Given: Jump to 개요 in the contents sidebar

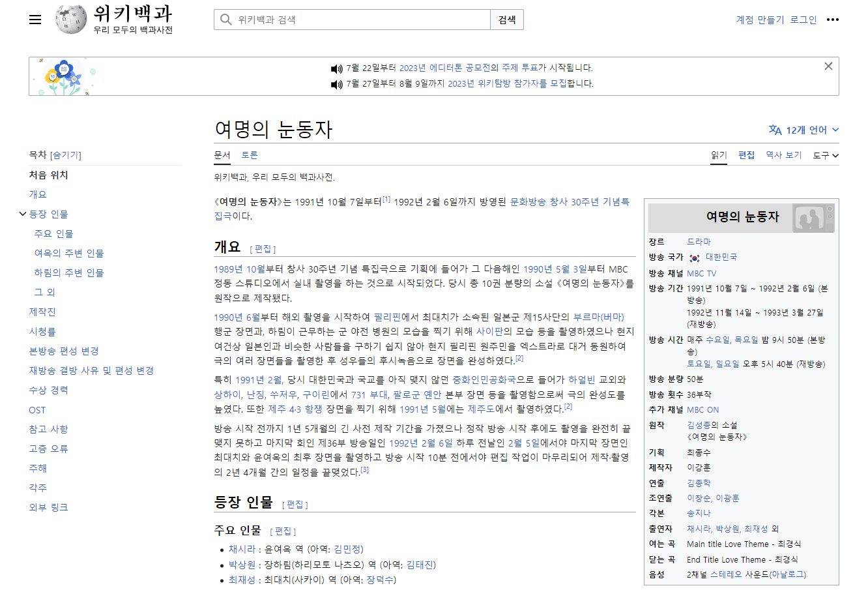Looking at the screenshot, I should pos(38,194).
